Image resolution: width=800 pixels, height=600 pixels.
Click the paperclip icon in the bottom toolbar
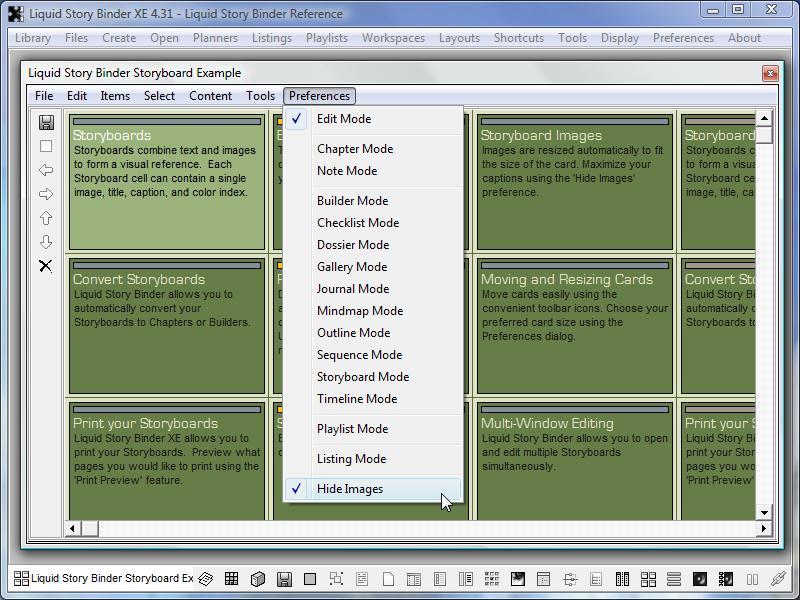point(778,578)
